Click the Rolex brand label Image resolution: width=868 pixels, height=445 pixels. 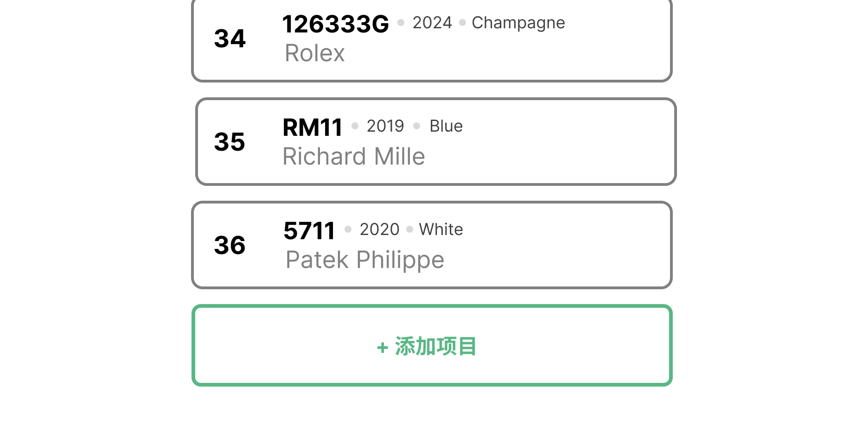(314, 53)
